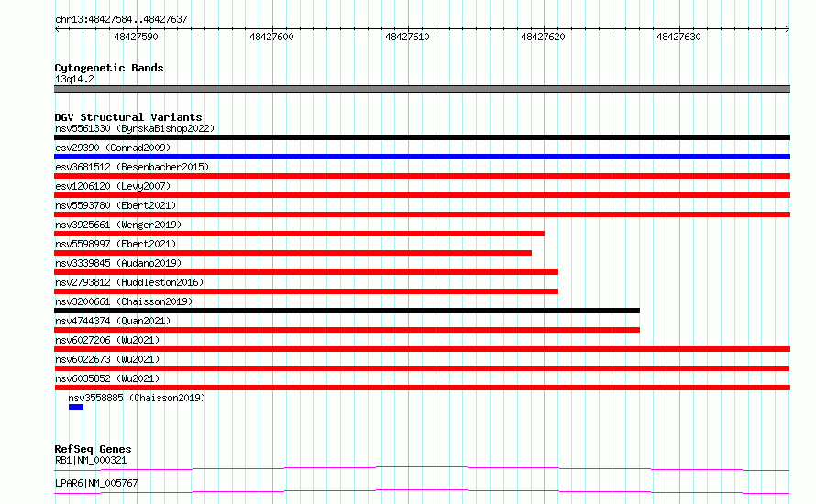
Task: Open the nsv4744374 (Quan2021) label
Action: click(113, 321)
